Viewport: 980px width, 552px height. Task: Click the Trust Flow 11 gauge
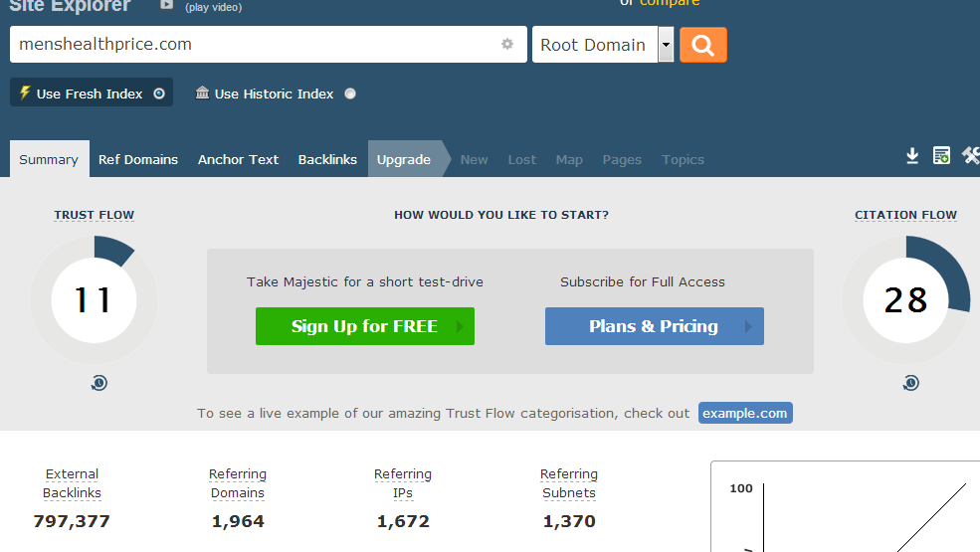pyautogui.click(x=94, y=300)
